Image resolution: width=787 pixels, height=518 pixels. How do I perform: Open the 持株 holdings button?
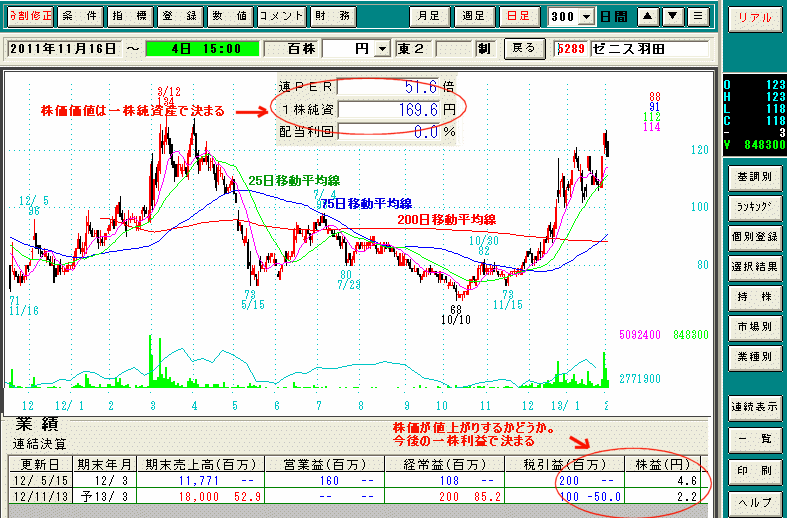754,297
